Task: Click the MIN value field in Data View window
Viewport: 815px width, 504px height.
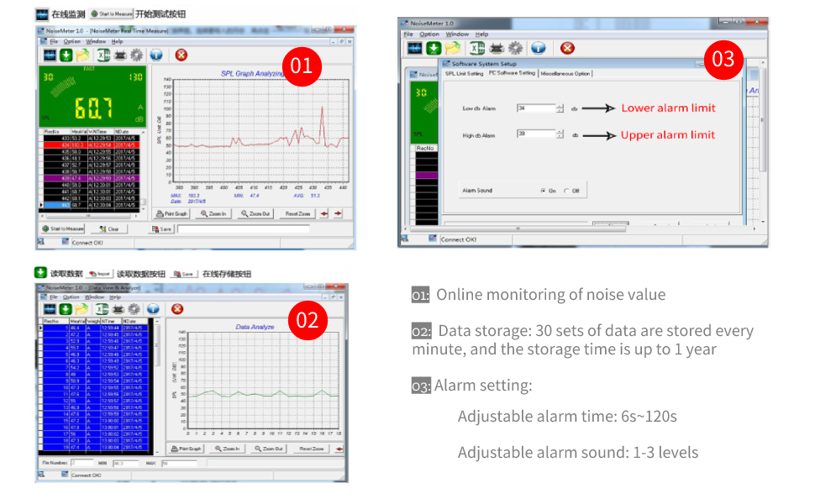Action: [125, 463]
